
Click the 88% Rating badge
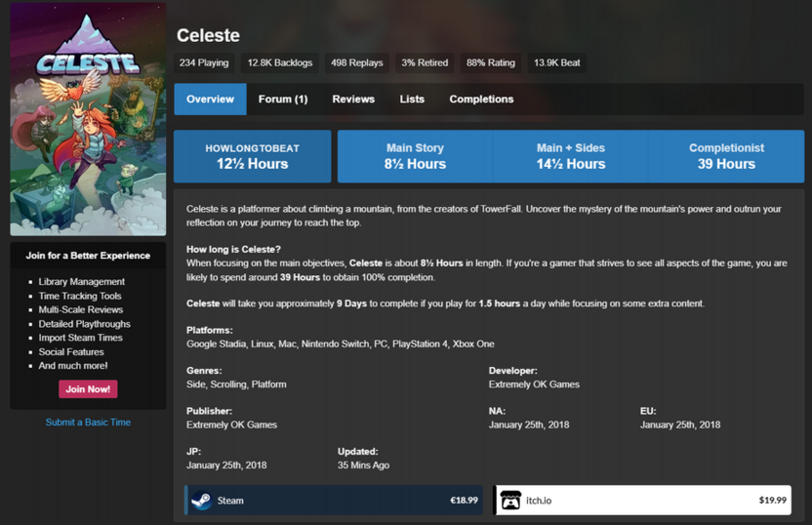(x=490, y=62)
